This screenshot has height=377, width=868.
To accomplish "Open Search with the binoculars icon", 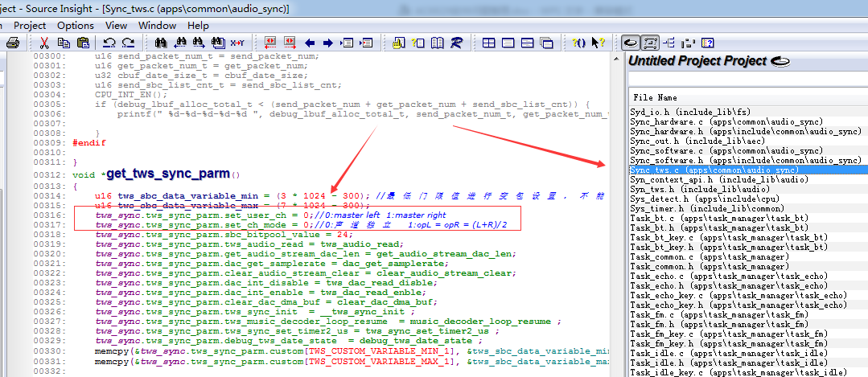I will point(162,43).
